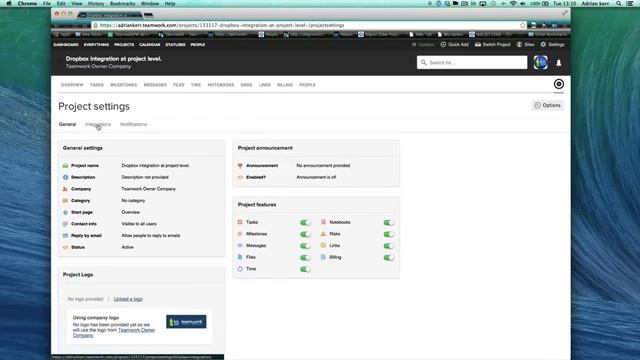Viewport: 640px width, 360px height.
Task: Follow the Teamwork Owner Company link
Action: 114,333
